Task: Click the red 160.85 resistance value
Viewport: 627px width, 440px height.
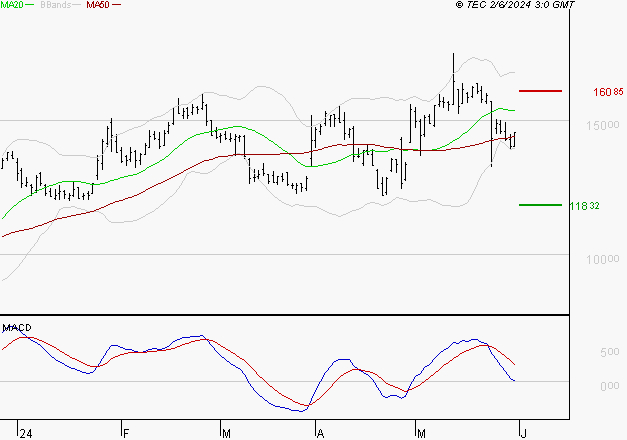Action: point(608,92)
